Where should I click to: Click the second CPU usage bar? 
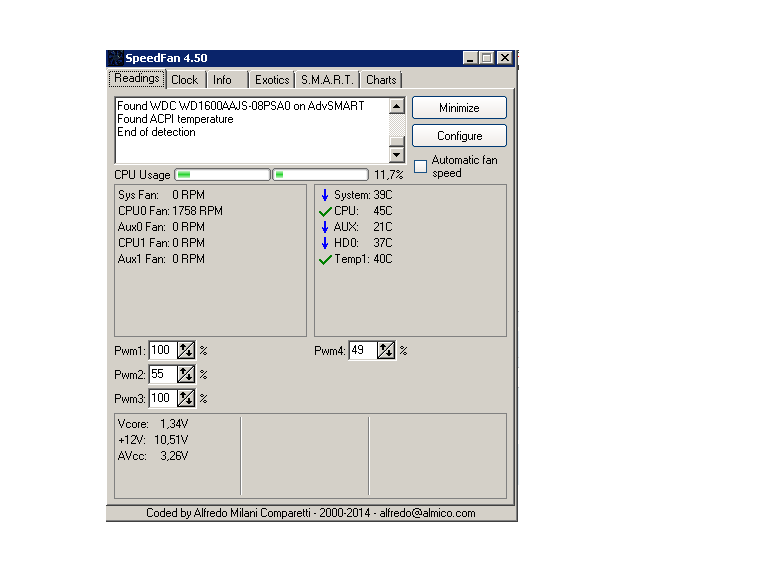(320, 174)
